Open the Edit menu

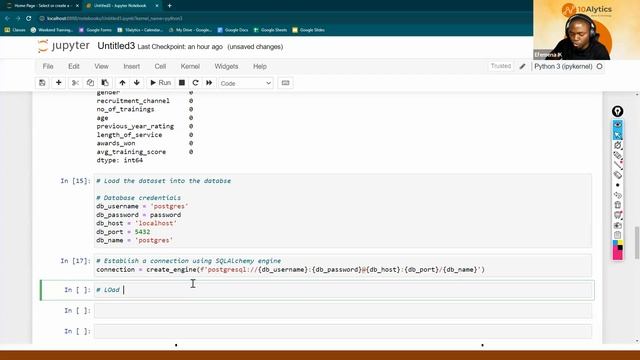click(74, 67)
